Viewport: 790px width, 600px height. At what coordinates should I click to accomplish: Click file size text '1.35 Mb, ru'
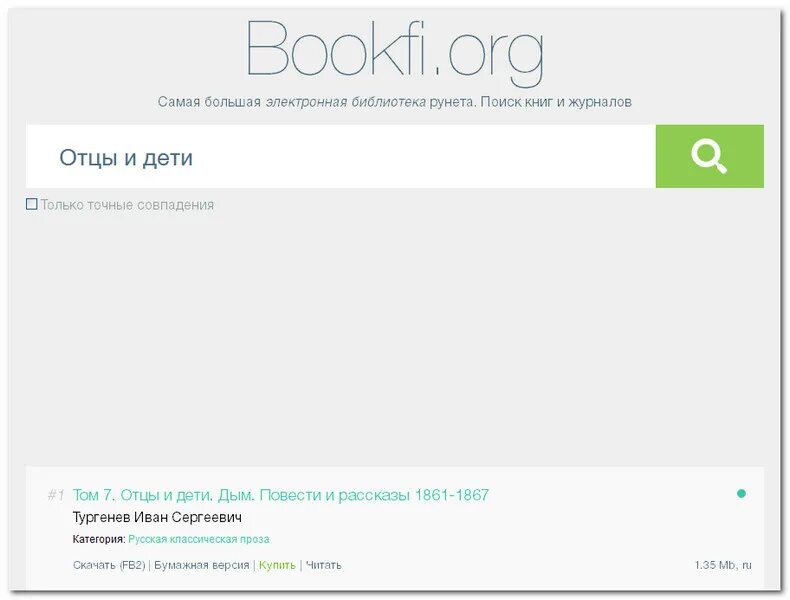(x=723, y=565)
